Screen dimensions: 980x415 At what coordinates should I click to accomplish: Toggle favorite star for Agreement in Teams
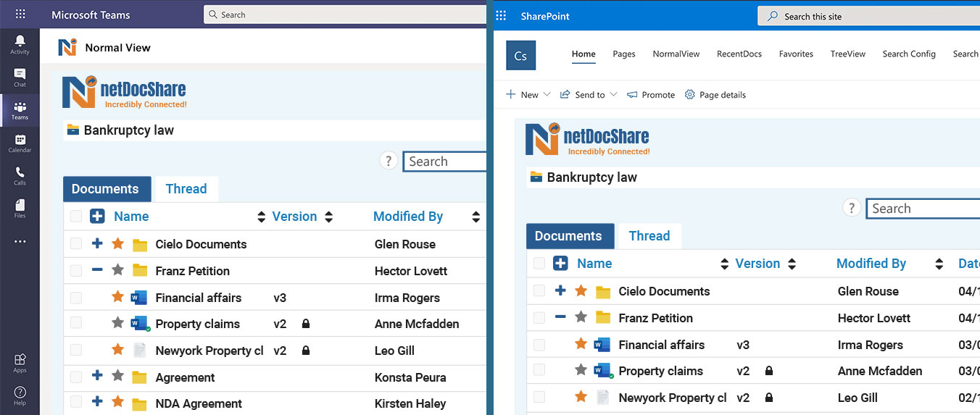(x=118, y=376)
